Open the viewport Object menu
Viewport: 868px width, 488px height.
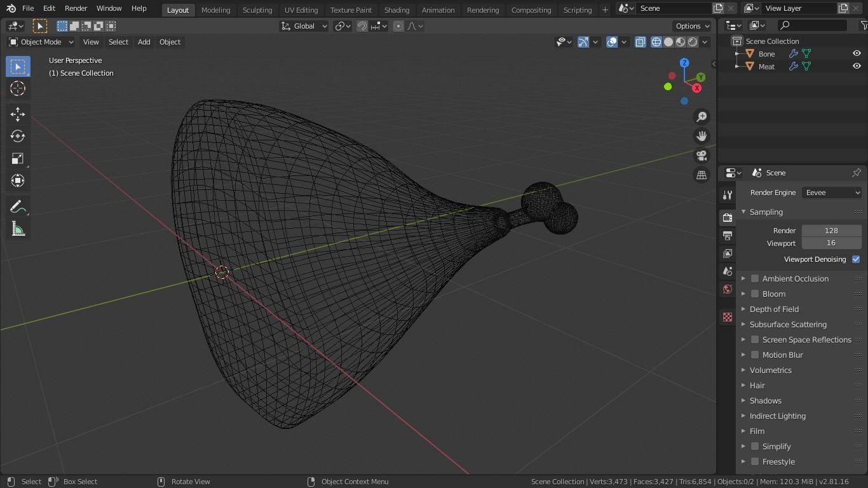(x=170, y=42)
